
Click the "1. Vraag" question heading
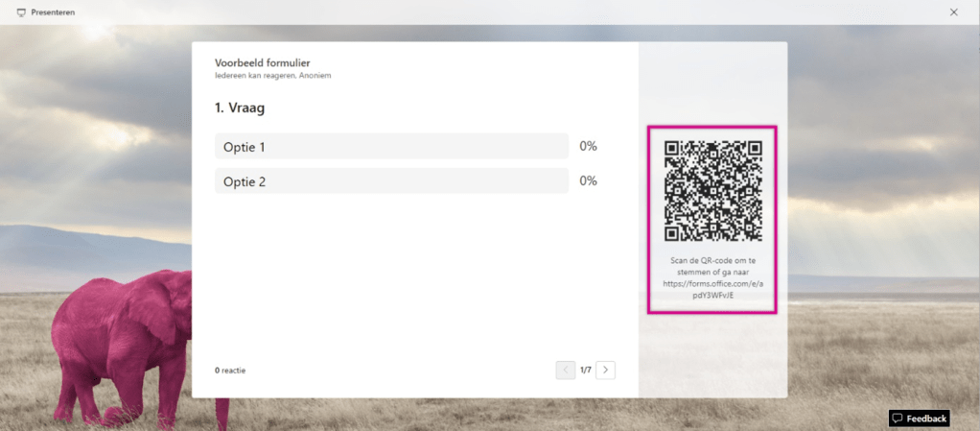click(x=240, y=108)
